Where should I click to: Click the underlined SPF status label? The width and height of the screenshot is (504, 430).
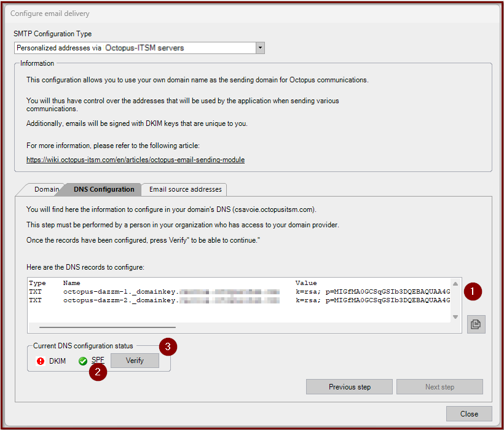pos(96,361)
